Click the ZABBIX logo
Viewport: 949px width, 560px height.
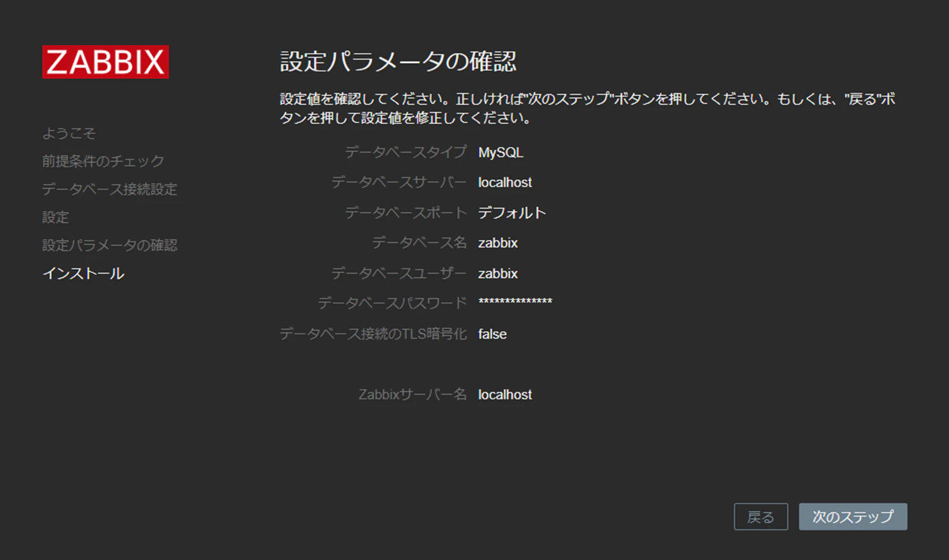click(105, 62)
